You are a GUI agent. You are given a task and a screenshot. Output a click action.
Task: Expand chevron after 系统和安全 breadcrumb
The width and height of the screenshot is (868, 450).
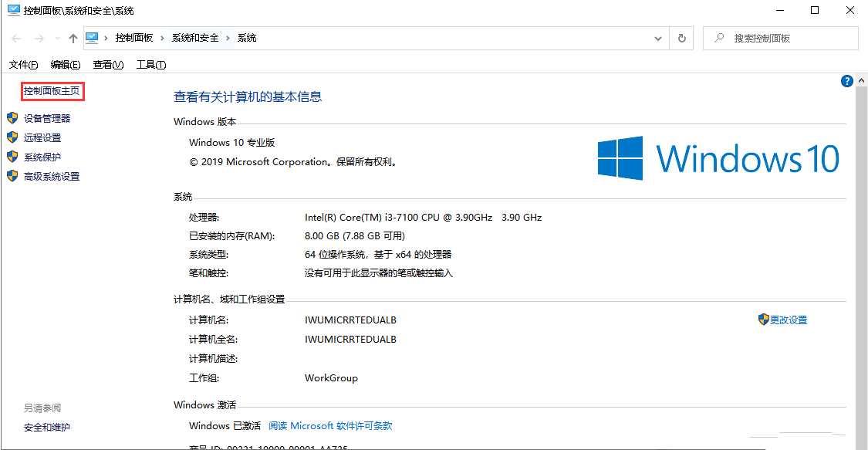point(228,38)
